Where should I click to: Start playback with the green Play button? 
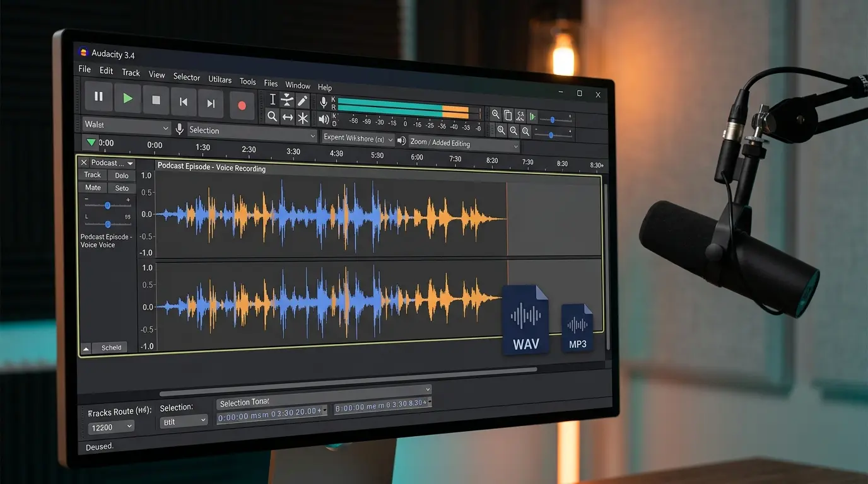coord(127,98)
